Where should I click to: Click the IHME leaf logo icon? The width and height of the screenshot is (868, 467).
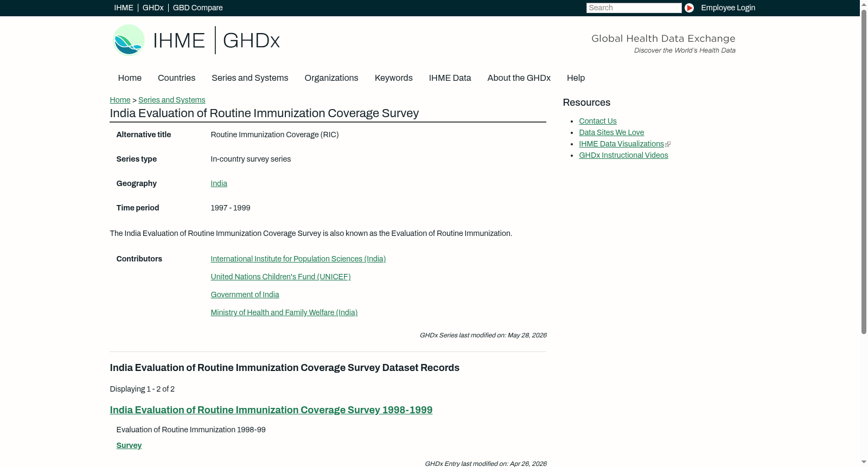pyautogui.click(x=129, y=40)
